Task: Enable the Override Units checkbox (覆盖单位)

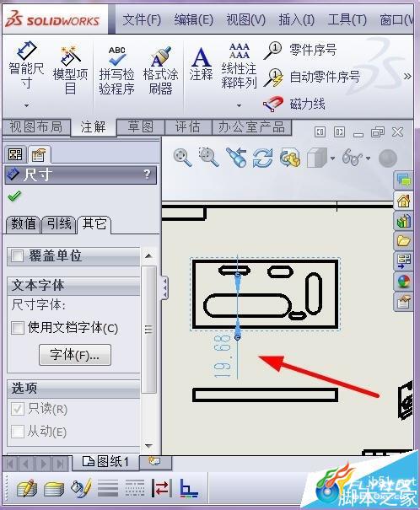Action: (x=17, y=256)
